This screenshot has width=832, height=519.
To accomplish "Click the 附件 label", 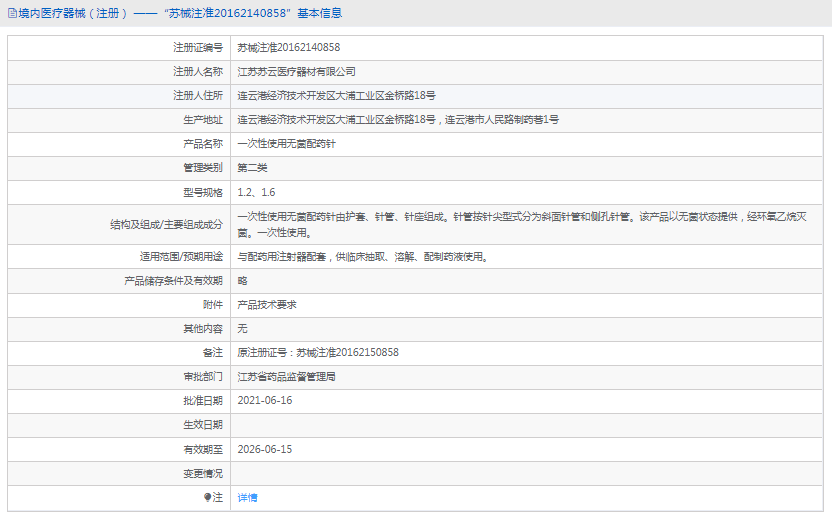I will click(213, 305).
